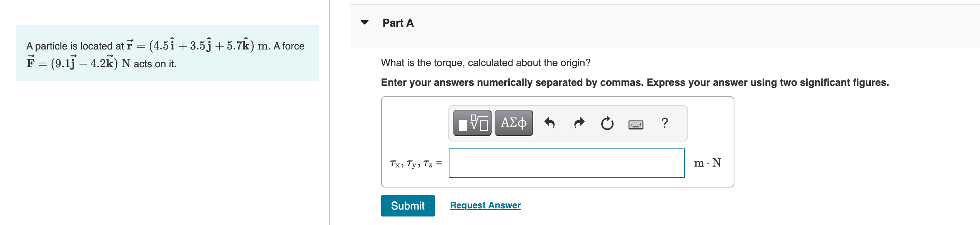
Task: Reset the answer input field
Action: (x=606, y=123)
